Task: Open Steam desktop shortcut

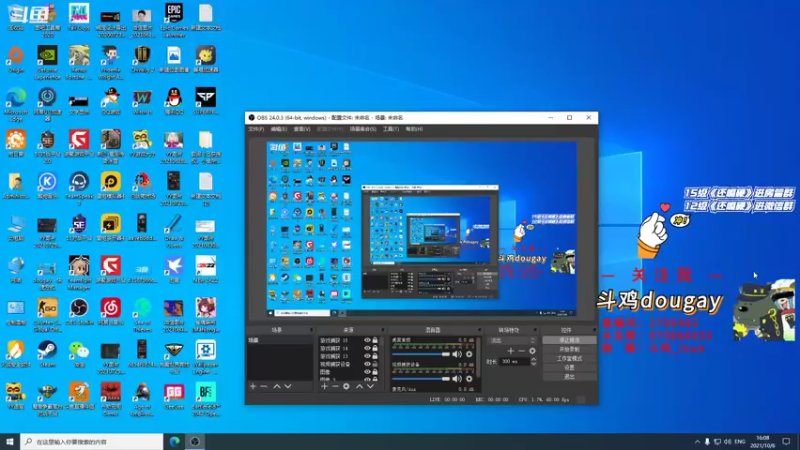Action: 47,353
